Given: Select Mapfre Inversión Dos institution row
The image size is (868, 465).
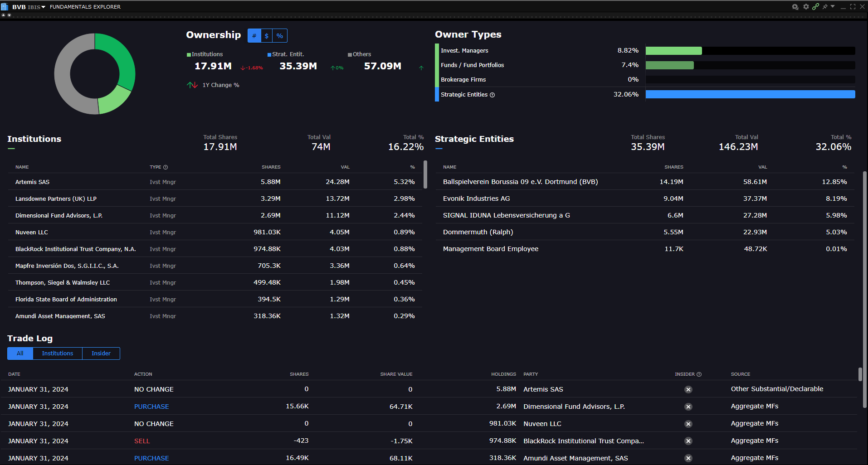Looking at the screenshot, I should click(x=215, y=266).
